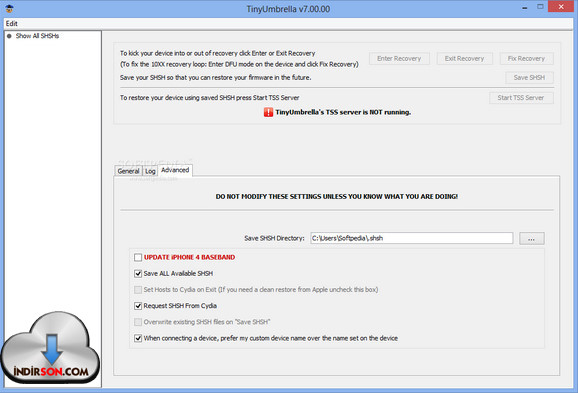Switch to the General tab

[128, 171]
